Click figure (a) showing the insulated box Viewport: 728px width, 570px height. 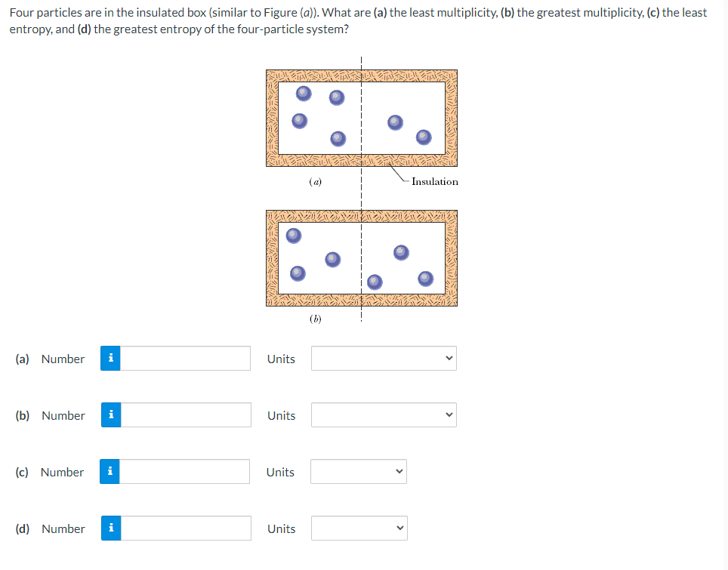(x=361, y=118)
